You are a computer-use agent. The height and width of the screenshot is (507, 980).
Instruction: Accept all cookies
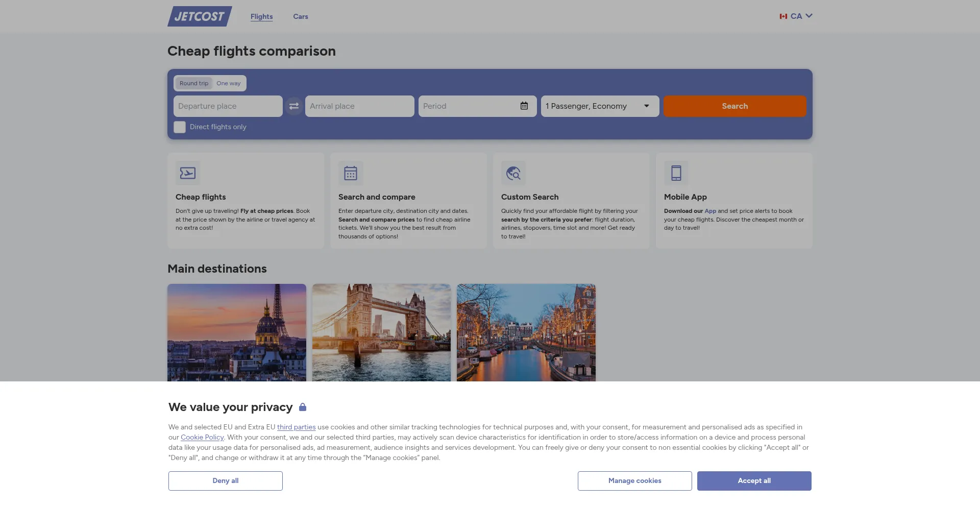pyautogui.click(x=754, y=481)
